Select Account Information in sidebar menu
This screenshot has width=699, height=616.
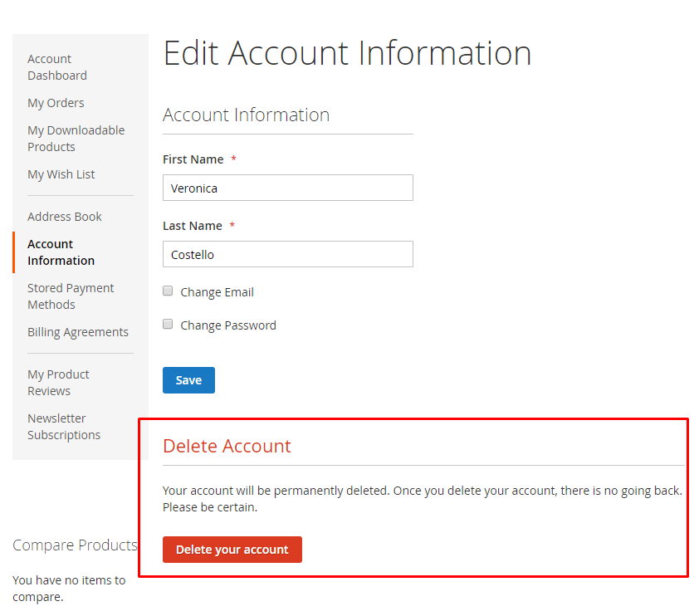61,252
